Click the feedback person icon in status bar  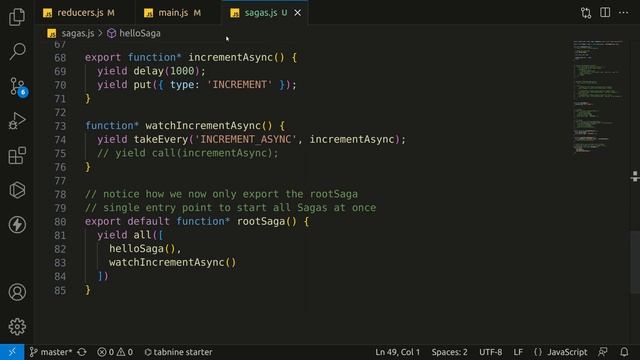click(x=603, y=352)
